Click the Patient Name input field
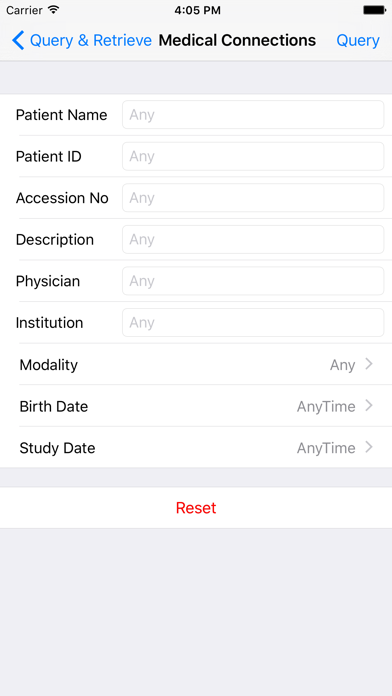The image size is (392, 696). [253, 115]
